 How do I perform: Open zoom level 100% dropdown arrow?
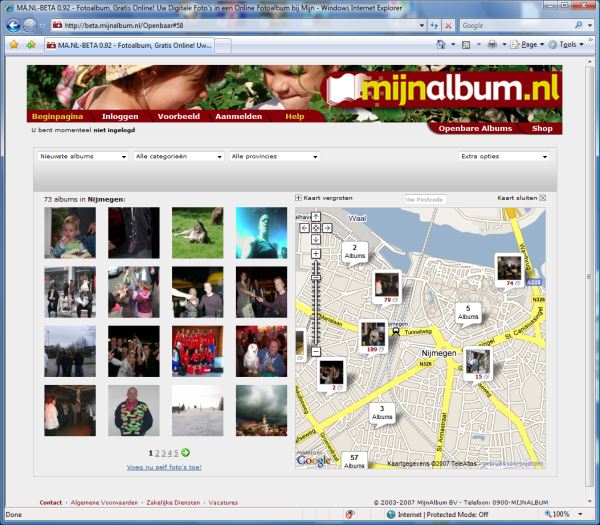point(580,514)
